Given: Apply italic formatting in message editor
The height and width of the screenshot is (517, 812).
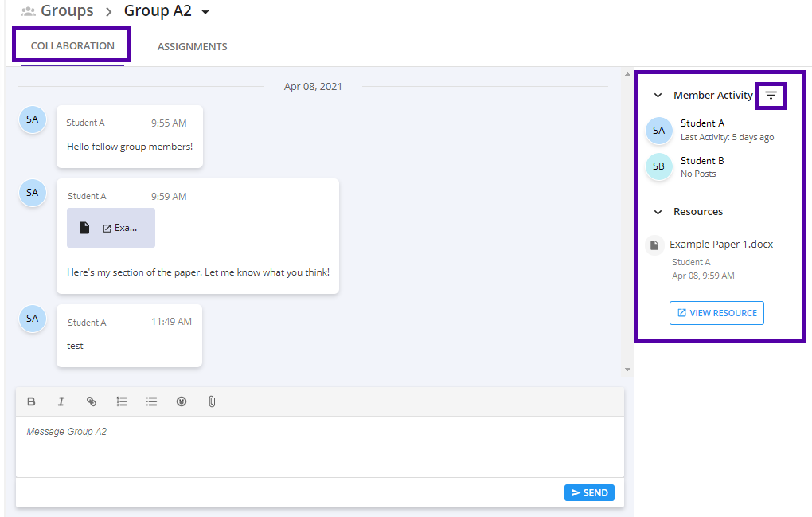Looking at the screenshot, I should pyautogui.click(x=61, y=401).
